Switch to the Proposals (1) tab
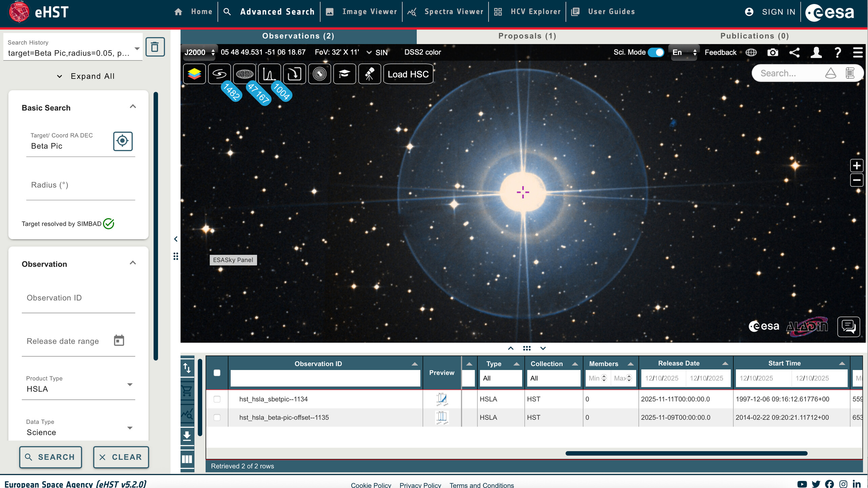The width and height of the screenshot is (868, 488). coord(527,36)
